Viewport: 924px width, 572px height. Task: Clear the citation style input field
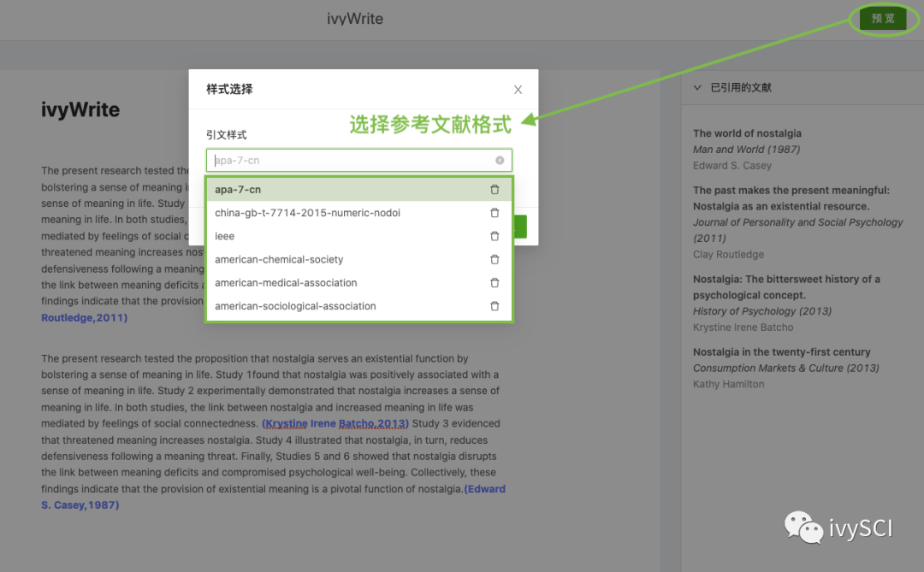pyautogui.click(x=500, y=160)
